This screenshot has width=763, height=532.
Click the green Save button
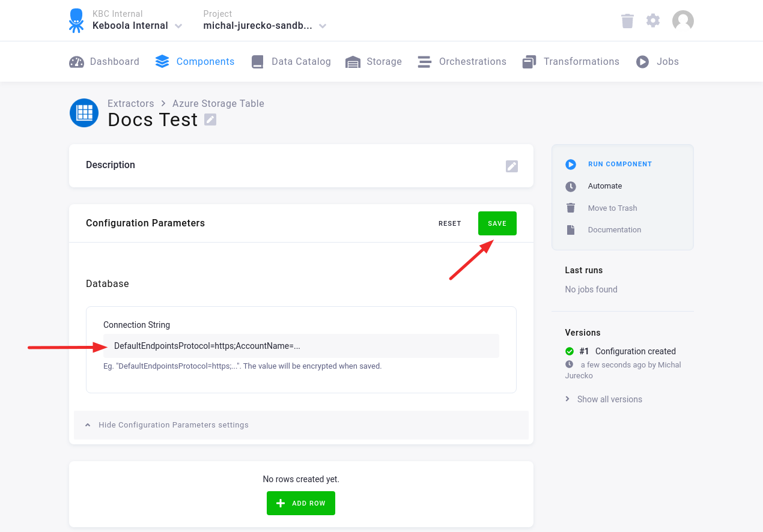click(497, 223)
